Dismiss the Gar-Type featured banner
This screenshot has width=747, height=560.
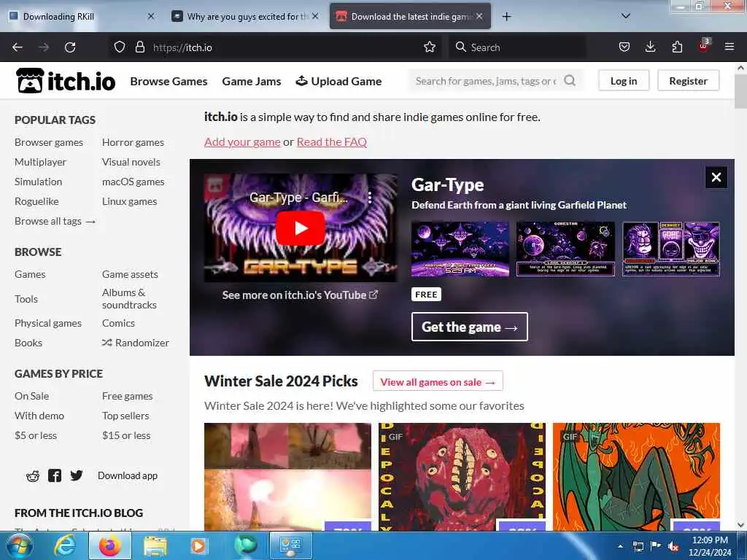[716, 178]
